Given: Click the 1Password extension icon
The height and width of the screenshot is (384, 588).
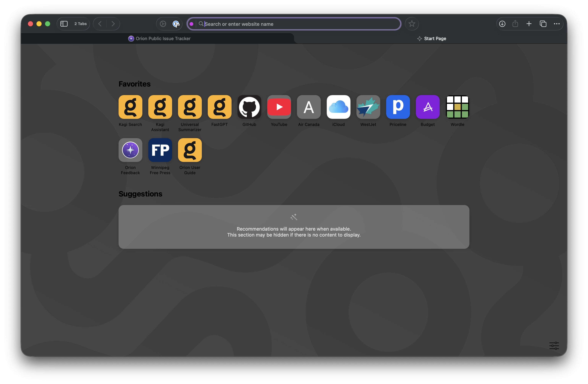Looking at the screenshot, I should [x=176, y=24].
